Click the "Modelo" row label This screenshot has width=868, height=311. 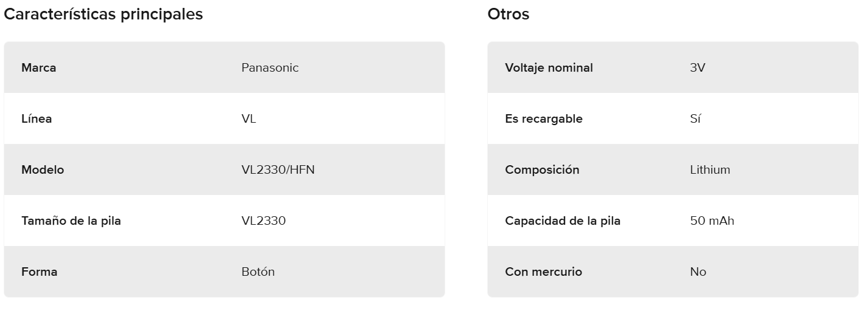[x=43, y=169]
